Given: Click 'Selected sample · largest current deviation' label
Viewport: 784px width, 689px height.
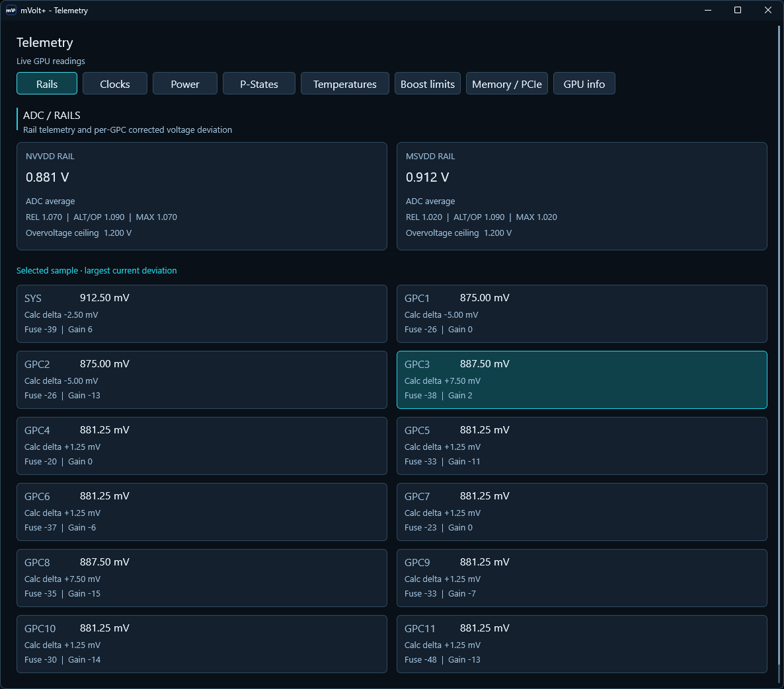Looking at the screenshot, I should coord(97,270).
